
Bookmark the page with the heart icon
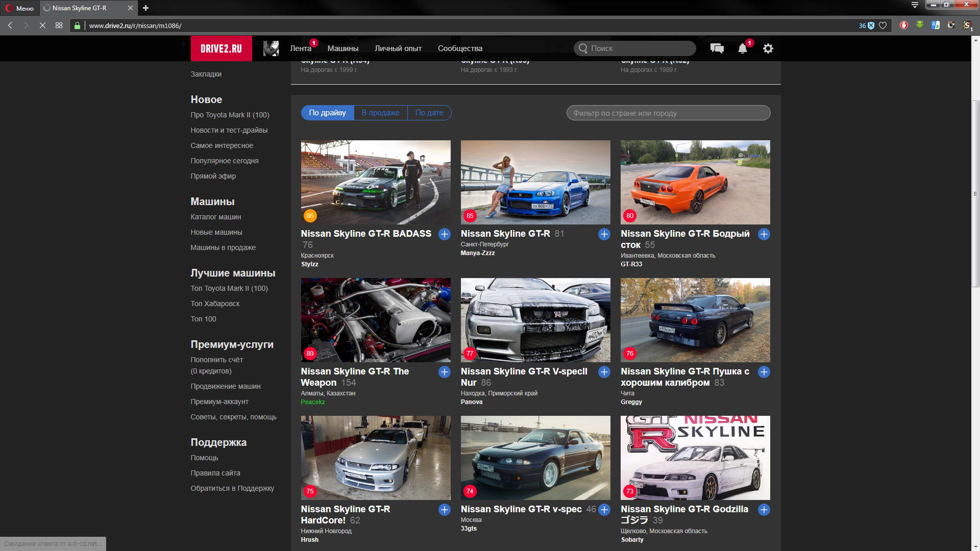883,26
